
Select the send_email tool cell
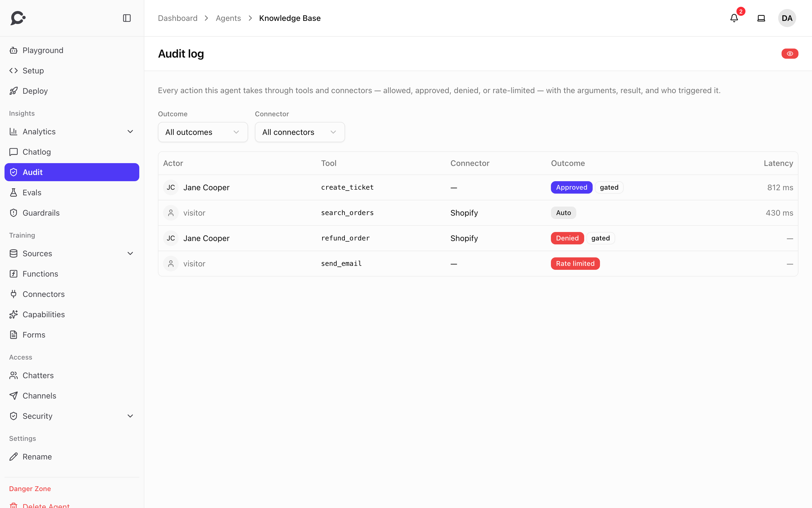pos(341,264)
